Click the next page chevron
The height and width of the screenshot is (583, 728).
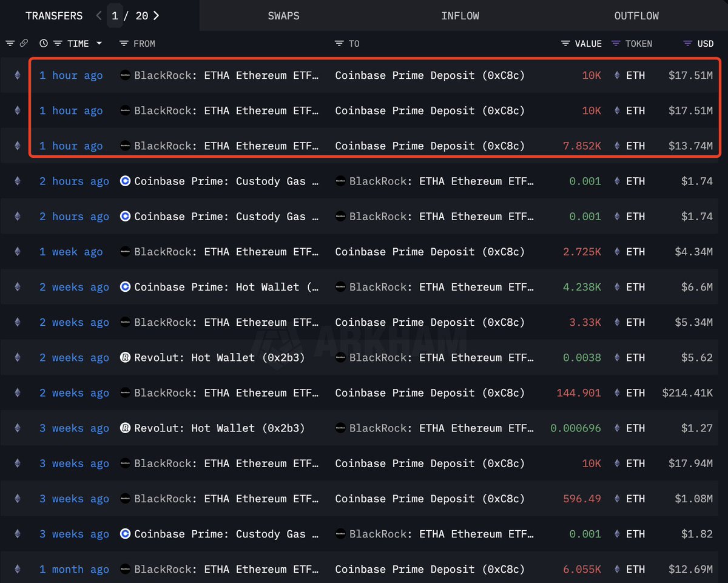pyautogui.click(x=156, y=15)
